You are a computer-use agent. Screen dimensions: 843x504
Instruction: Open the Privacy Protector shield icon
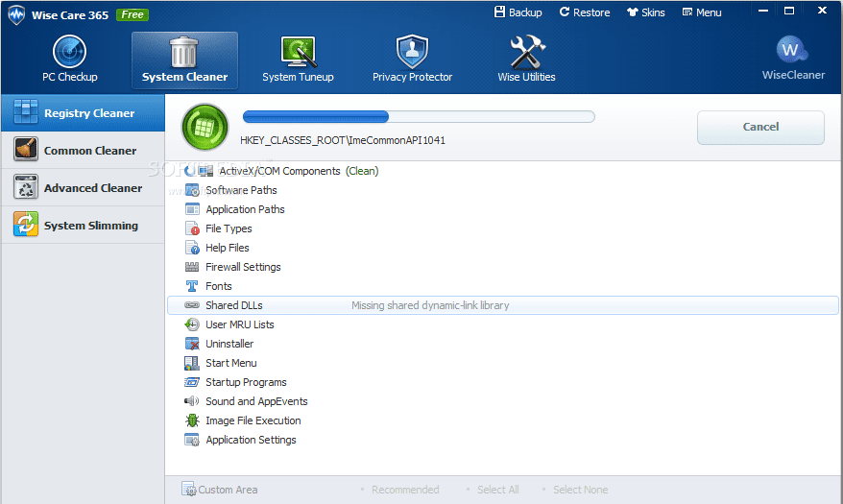click(412, 52)
